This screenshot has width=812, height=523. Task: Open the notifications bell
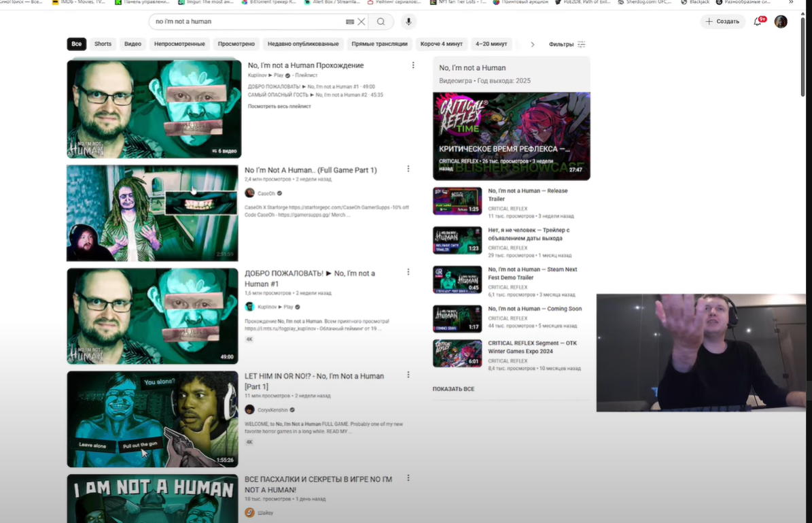tap(758, 21)
